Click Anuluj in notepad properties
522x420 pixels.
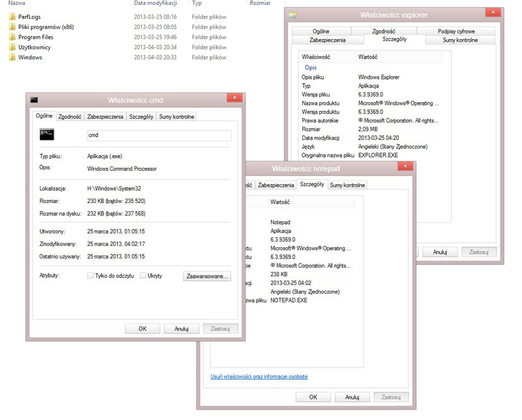click(x=352, y=397)
